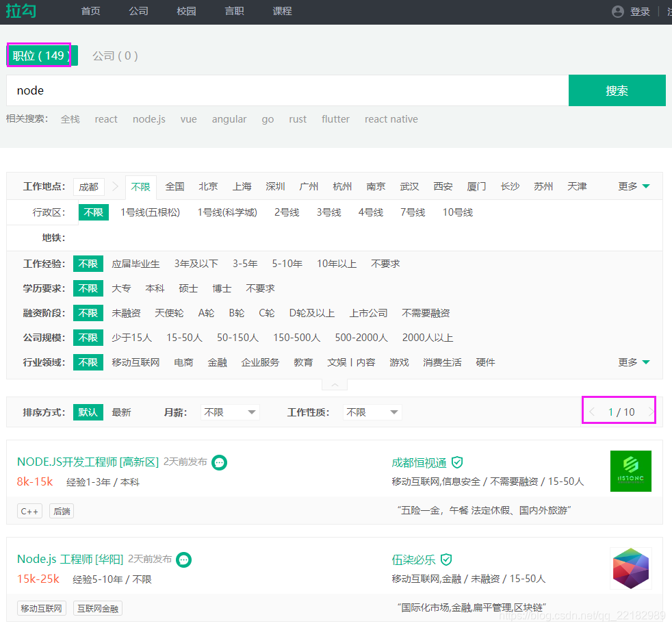Click related search react native
The width and height of the screenshot is (672, 628).
pos(391,119)
